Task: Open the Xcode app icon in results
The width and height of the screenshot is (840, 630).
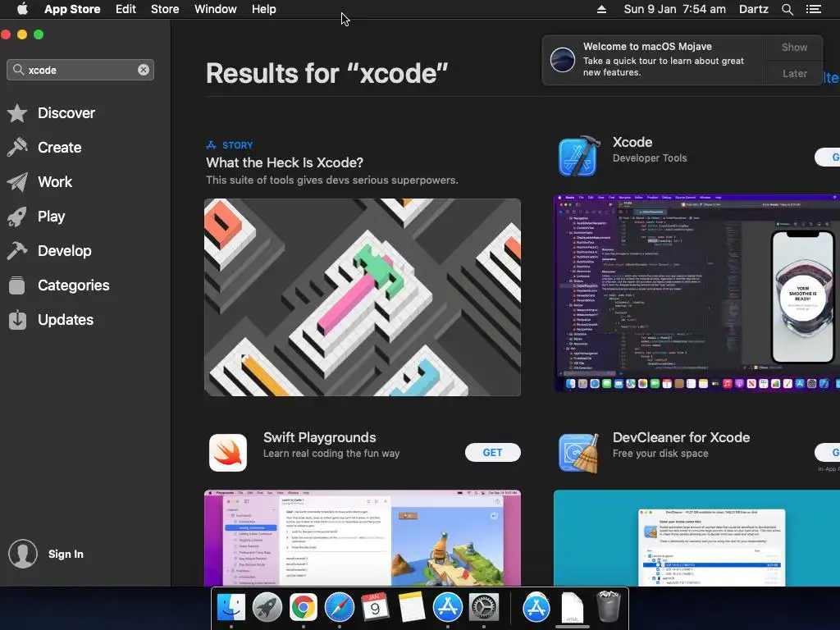Action: [x=578, y=157]
